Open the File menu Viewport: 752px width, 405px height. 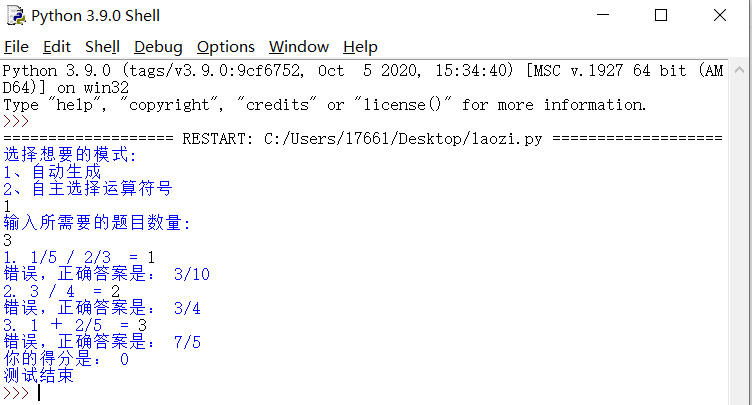(16, 47)
